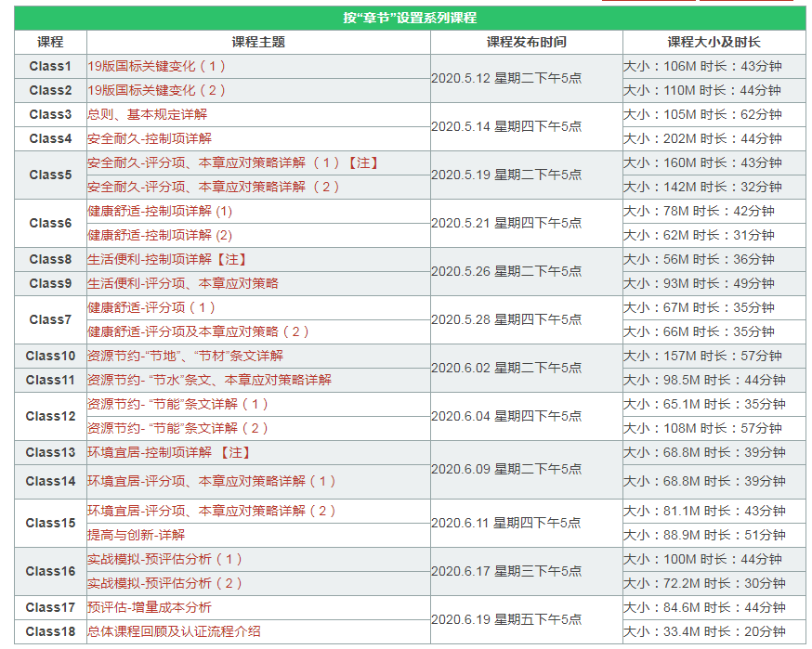This screenshot has height=649, width=812.
Task: Open 健康舒适-控制项详解 (1) link
Action: tap(160, 211)
